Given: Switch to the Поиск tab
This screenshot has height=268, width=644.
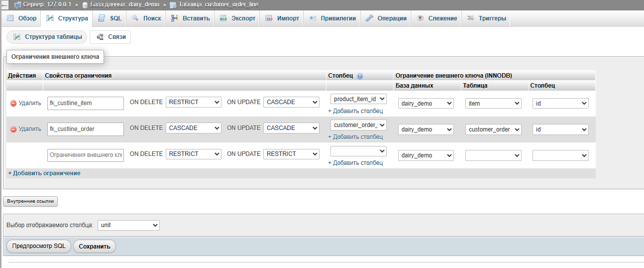Looking at the screenshot, I should pyautogui.click(x=146, y=18).
